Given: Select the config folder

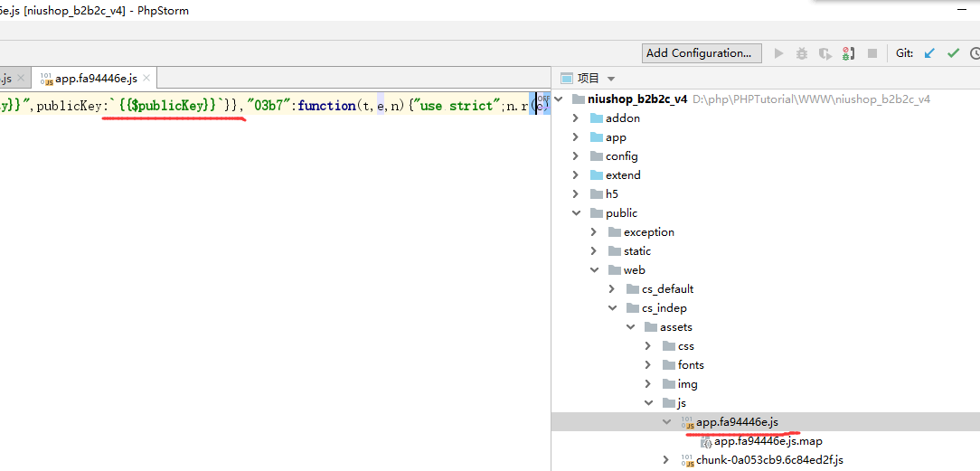Looking at the screenshot, I should click(621, 156).
